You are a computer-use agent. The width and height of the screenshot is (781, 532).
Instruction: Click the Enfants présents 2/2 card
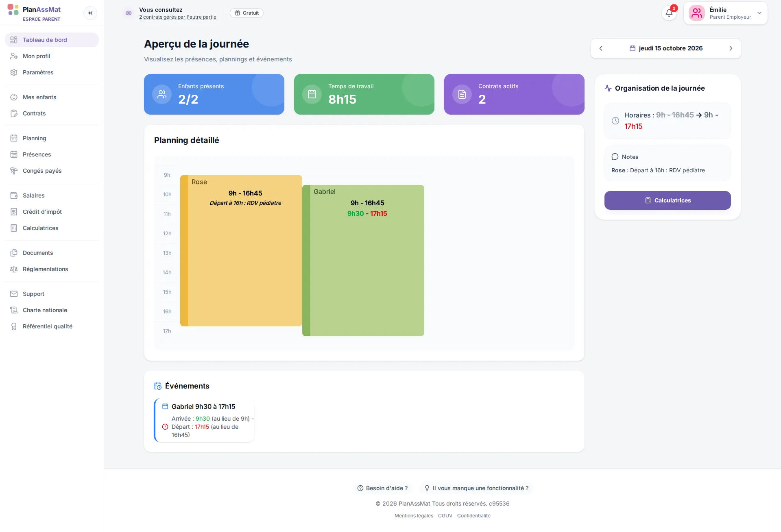pyautogui.click(x=214, y=94)
